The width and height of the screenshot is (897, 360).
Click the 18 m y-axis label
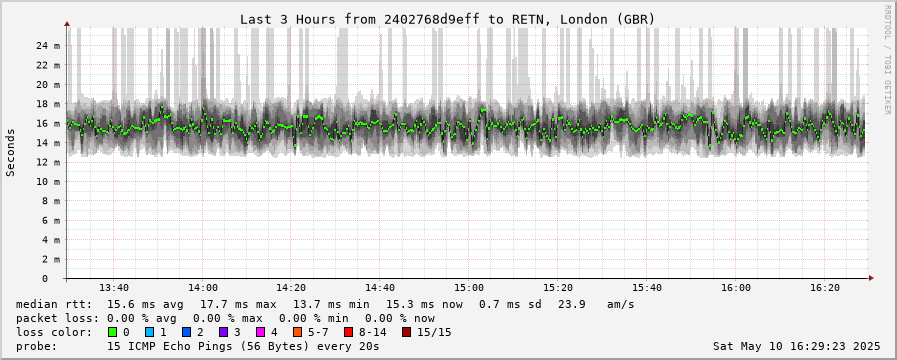(49, 104)
